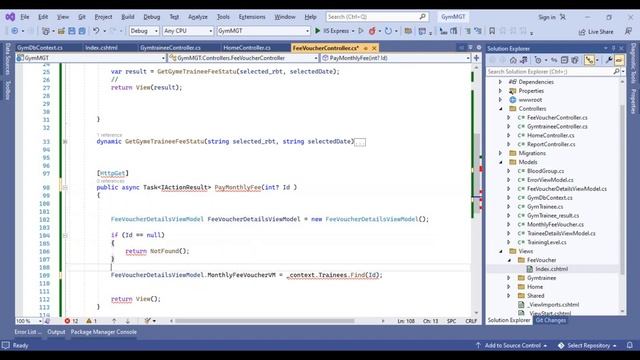Screen dimensions: 640x360
Task: Collapse PayMonthlyFee method outlining box
Action: (65, 188)
